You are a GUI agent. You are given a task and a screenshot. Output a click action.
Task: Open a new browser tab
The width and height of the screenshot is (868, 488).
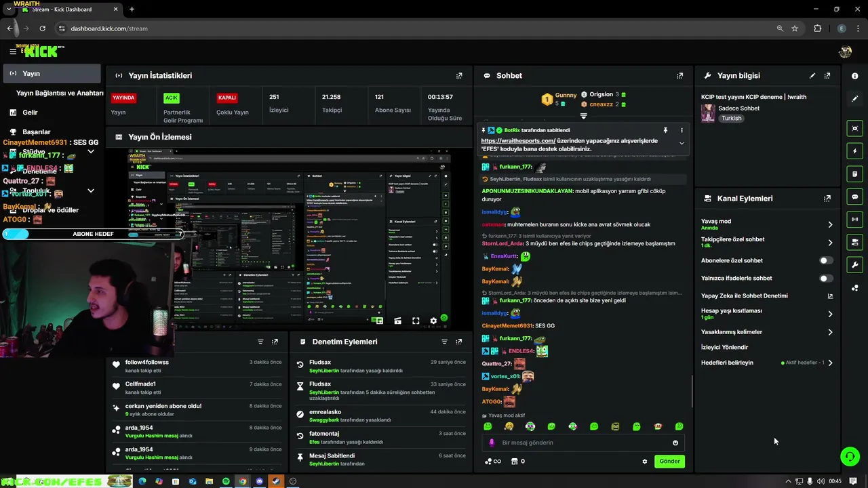[x=132, y=9]
